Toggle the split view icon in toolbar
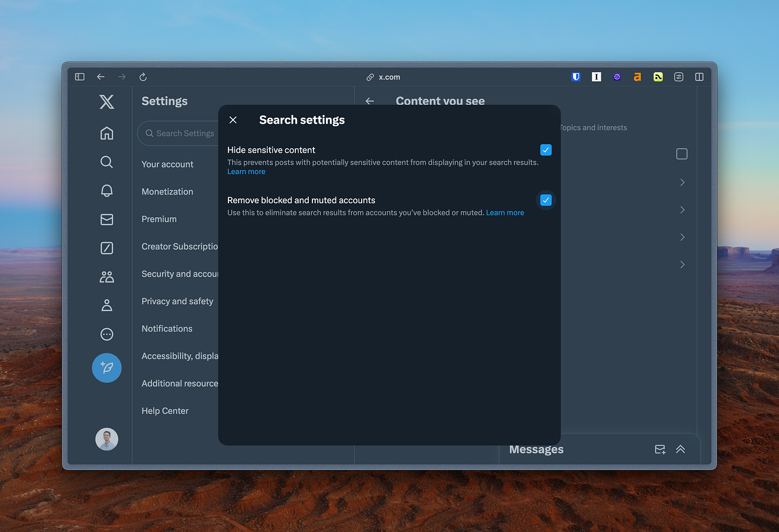The width and height of the screenshot is (779, 532). tap(699, 77)
